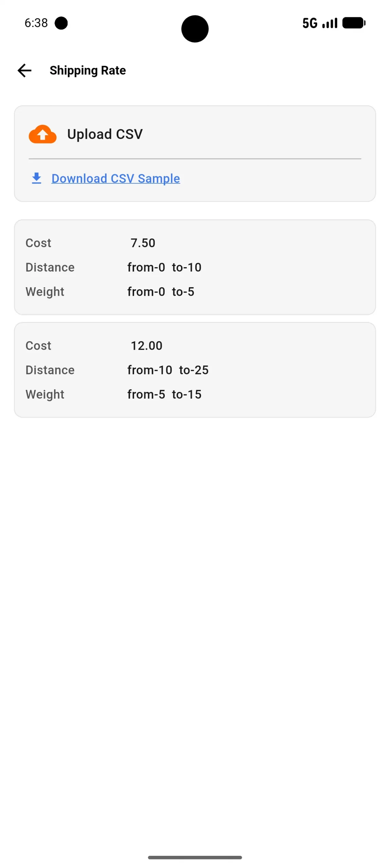
Task: Tap distance range from-0 to-10
Action: 164,268
